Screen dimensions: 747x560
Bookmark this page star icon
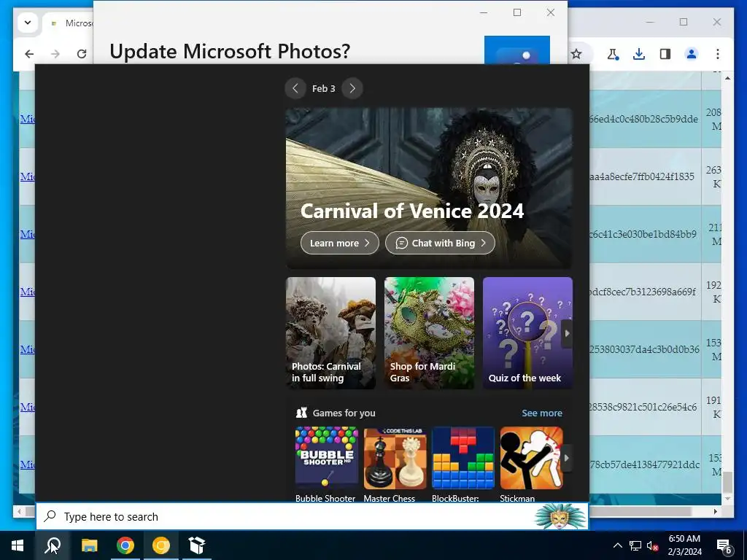tap(576, 54)
